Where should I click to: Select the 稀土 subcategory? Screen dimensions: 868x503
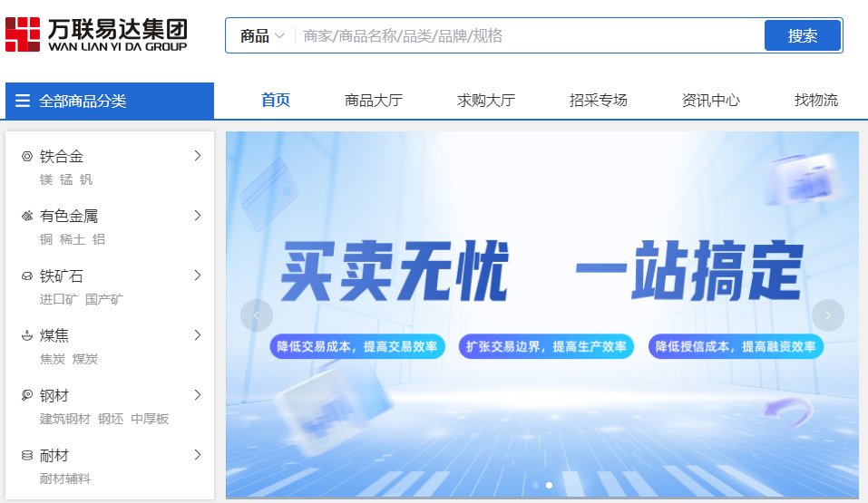coord(73,239)
